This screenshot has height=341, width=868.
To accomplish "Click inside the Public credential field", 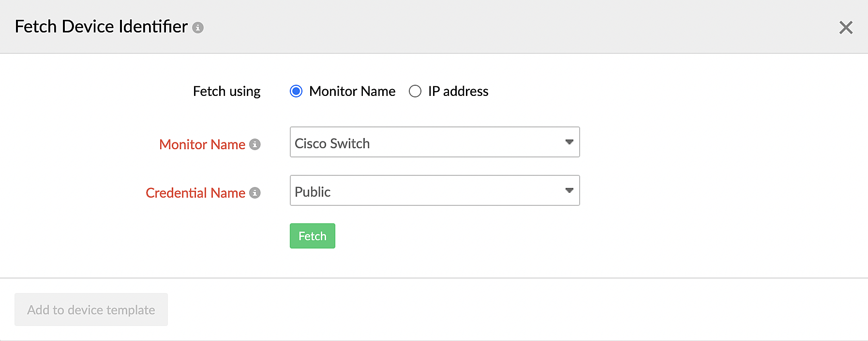I will coord(411,191).
